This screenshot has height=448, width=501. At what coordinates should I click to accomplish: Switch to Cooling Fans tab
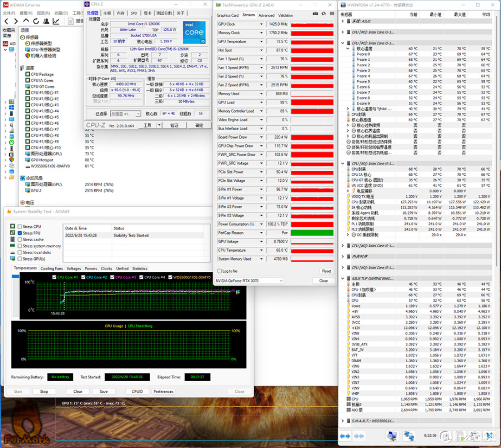click(x=52, y=269)
